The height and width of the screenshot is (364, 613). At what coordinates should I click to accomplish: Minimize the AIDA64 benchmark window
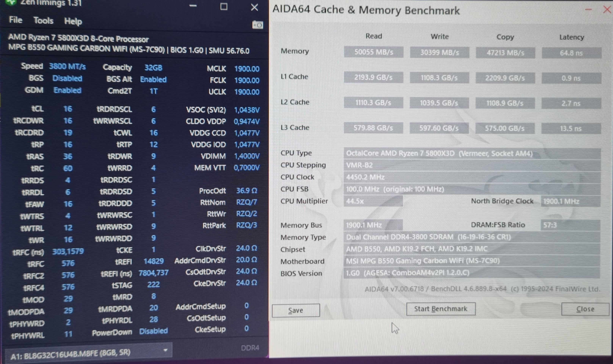pyautogui.click(x=588, y=10)
